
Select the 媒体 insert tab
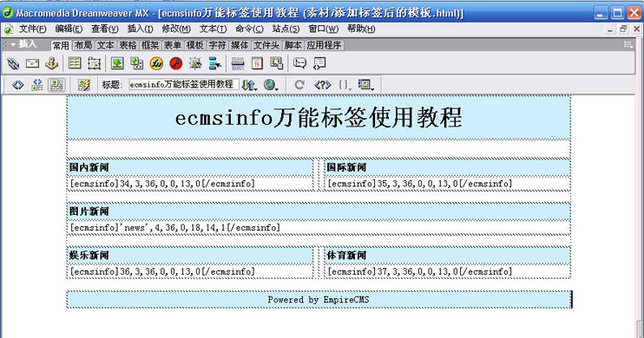point(239,45)
